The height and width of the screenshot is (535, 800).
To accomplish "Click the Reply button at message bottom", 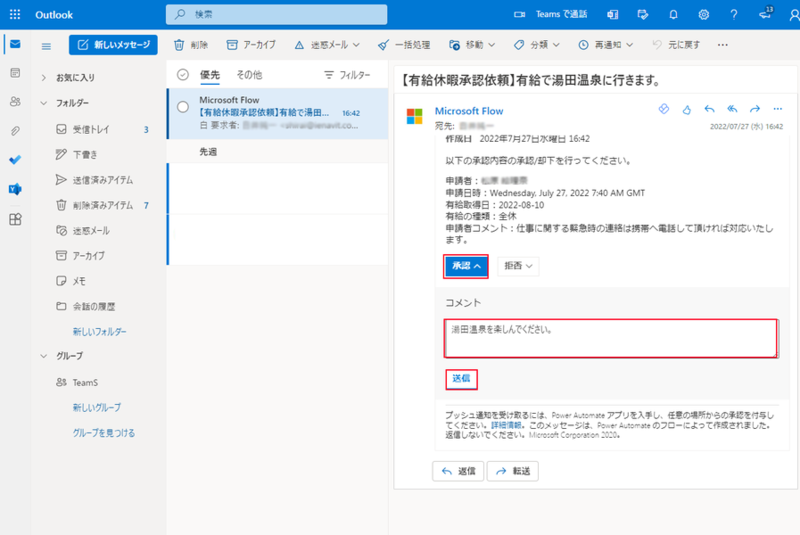I will [458, 471].
